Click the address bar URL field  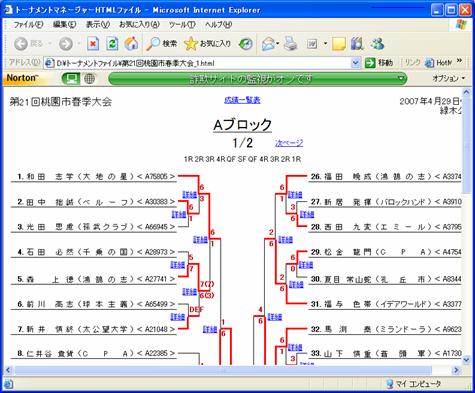click(x=198, y=63)
